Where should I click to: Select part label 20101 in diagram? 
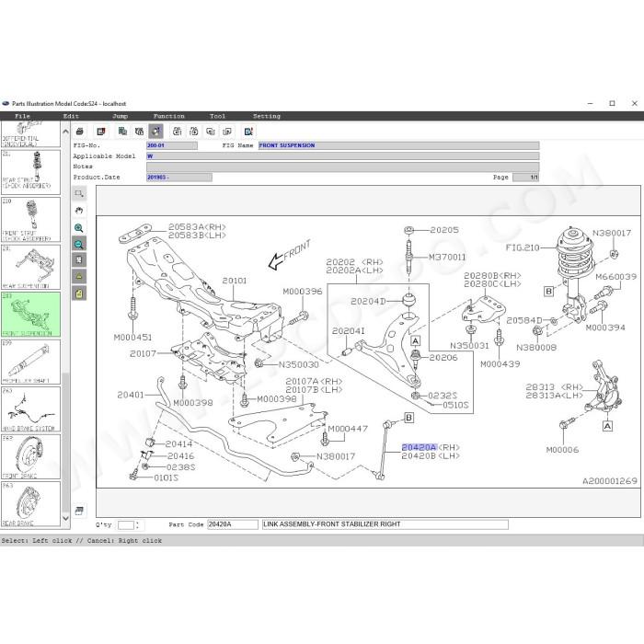[235, 281]
